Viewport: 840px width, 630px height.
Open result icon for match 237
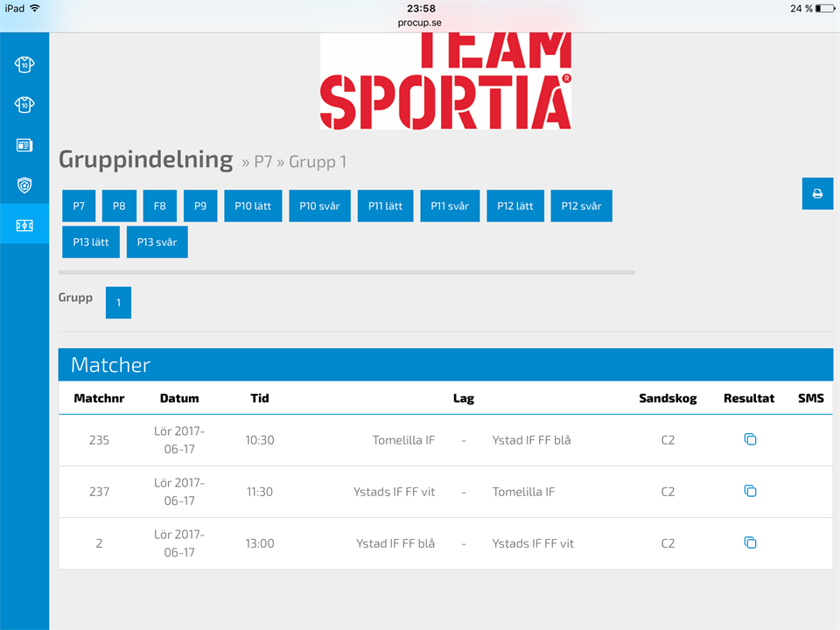(750, 491)
